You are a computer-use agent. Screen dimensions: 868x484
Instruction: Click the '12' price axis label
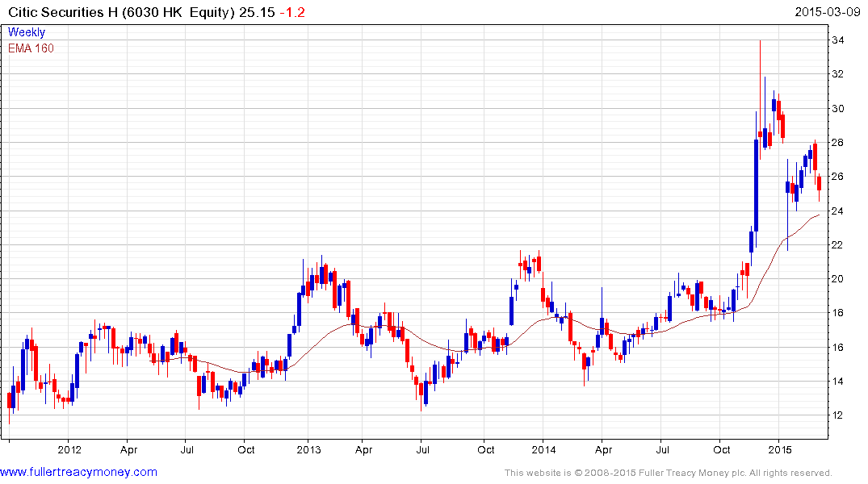(x=837, y=415)
